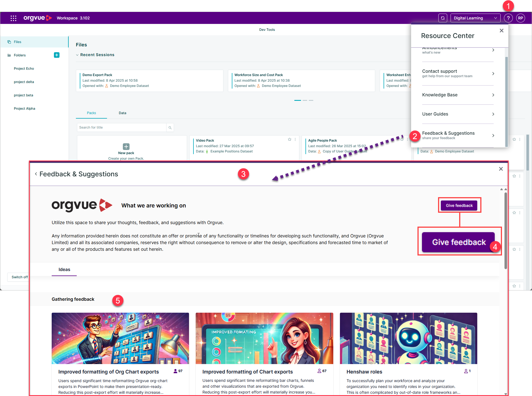Click the Org Chart exports idea thumbnail
The width and height of the screenshot is (532, 396).
(x=120, y=338)
